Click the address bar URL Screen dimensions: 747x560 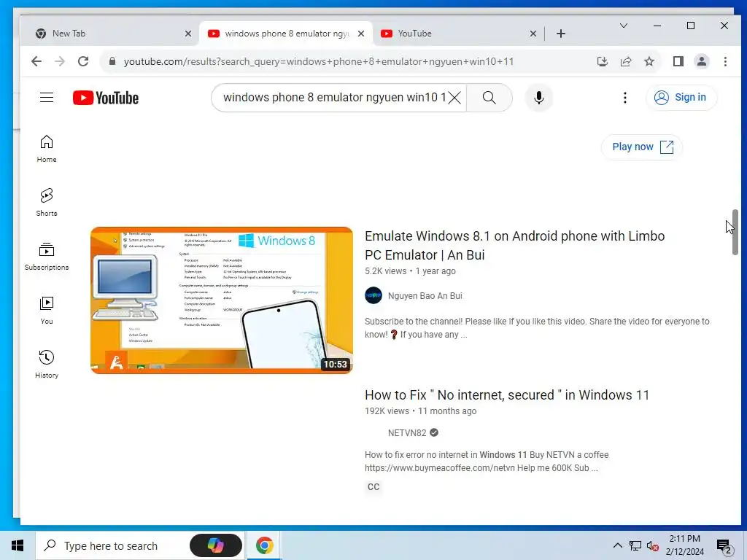[319, 61]
